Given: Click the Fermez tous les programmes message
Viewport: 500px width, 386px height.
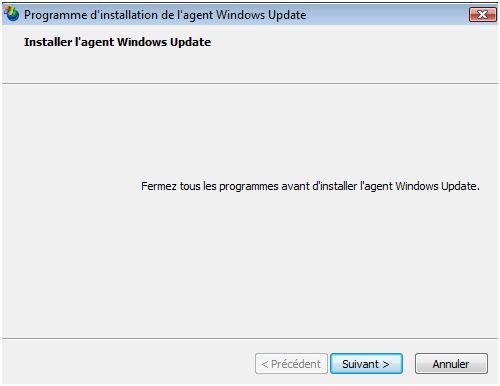Looking at the screenshot, I should tap(310, 186).
